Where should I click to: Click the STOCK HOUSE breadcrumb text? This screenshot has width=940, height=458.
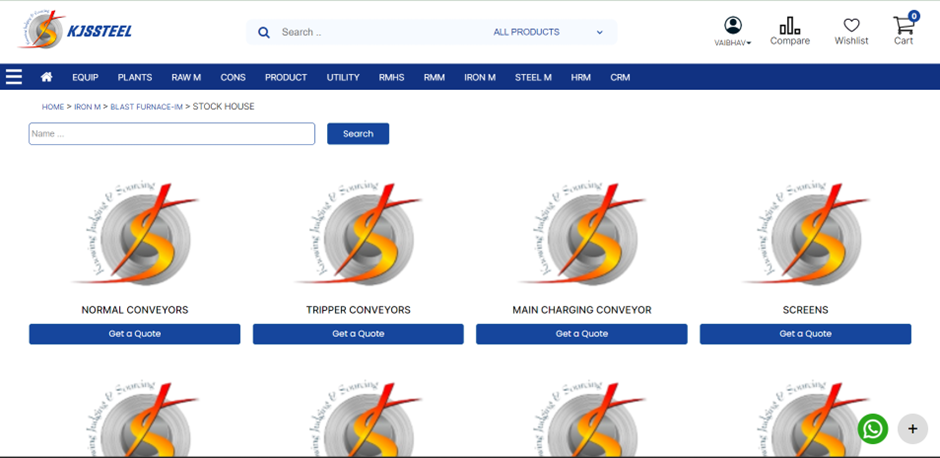click(224, 107)
